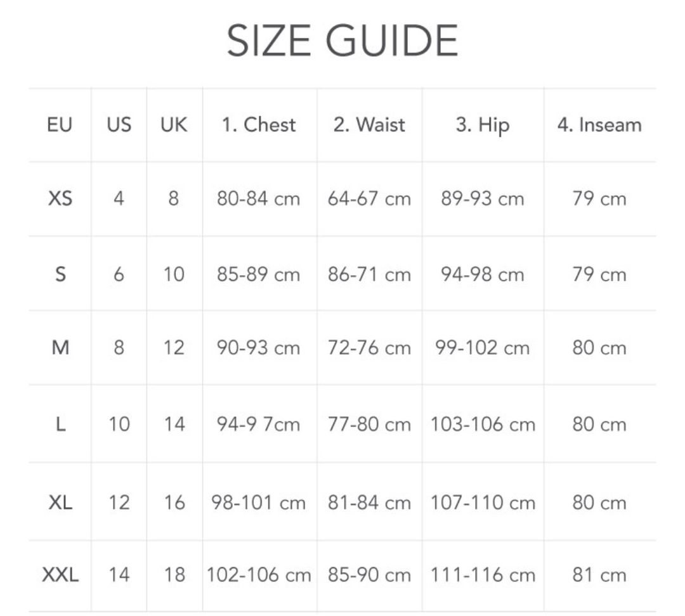Click hip measurement 99-102 cm
This screenshot has height=616, width=685.
coord(482,348)
